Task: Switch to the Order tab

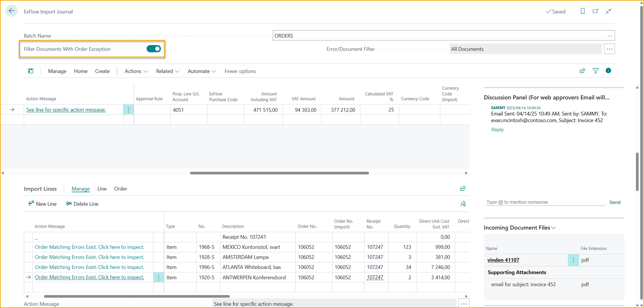Action: tap(120, 189)
